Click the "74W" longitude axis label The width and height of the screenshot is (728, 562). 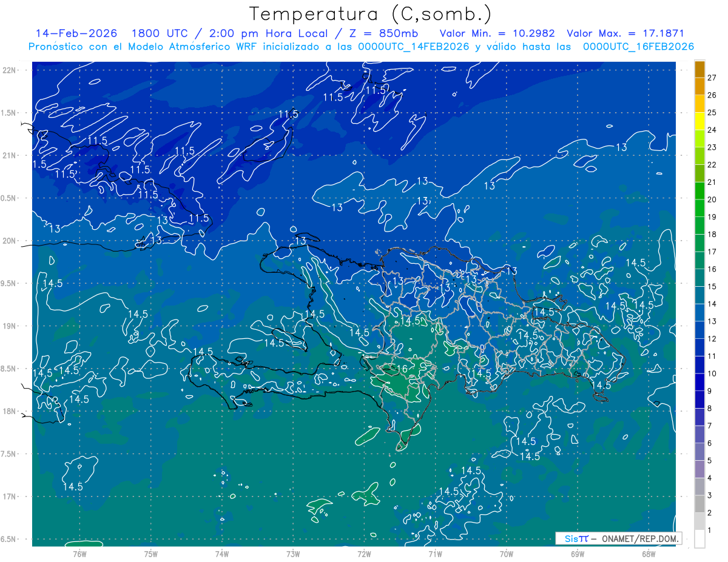coord(222,554)
